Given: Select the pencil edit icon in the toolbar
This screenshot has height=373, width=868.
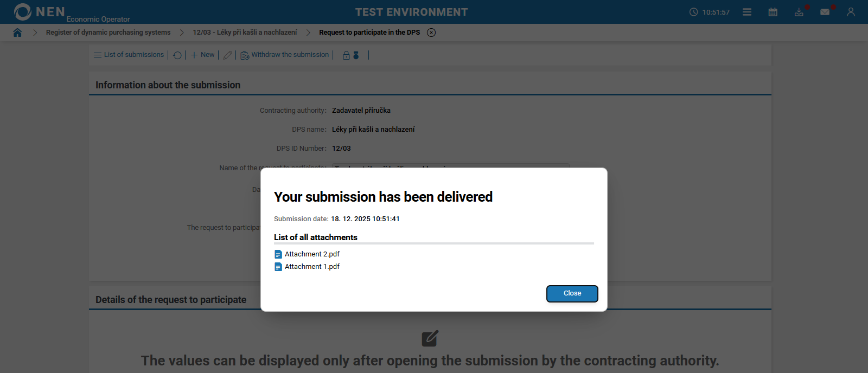Looking at the screenshot, I should 227,55.
